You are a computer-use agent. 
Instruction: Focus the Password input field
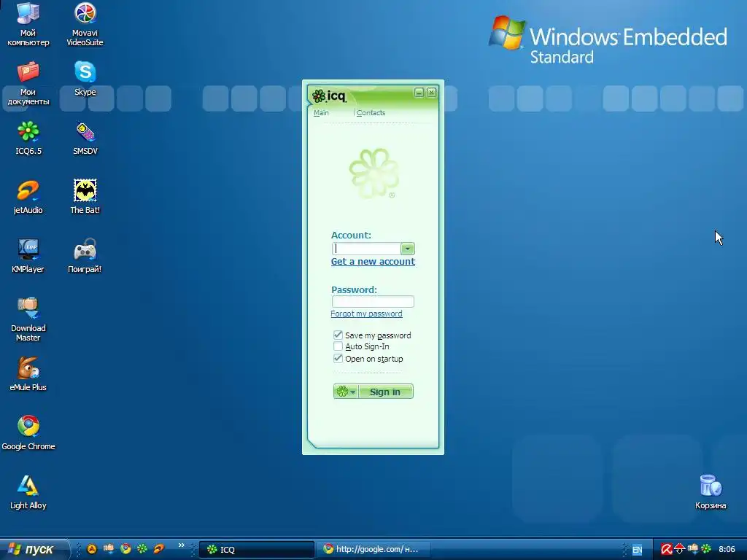click(373, 301)
